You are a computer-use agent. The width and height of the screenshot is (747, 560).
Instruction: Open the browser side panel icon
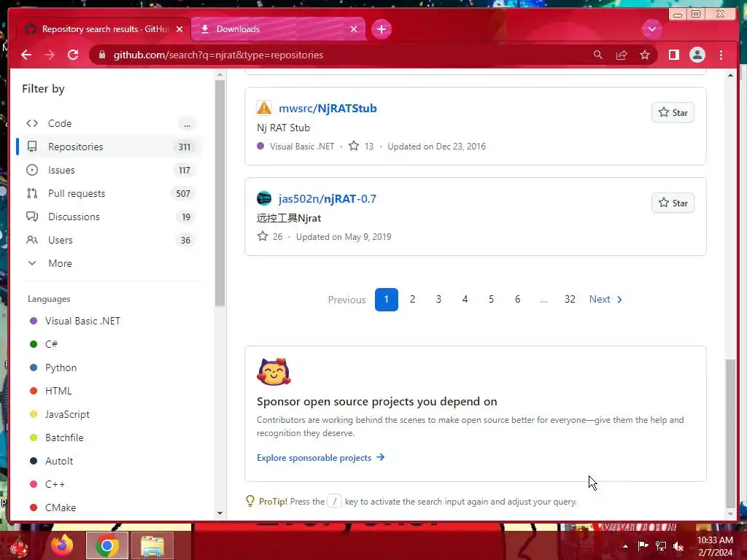coord(673,55)
